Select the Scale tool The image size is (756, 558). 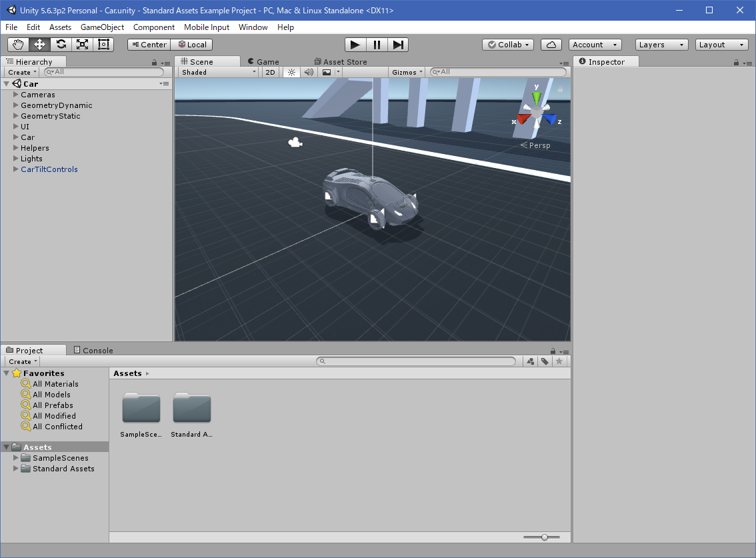coord(83,45)
